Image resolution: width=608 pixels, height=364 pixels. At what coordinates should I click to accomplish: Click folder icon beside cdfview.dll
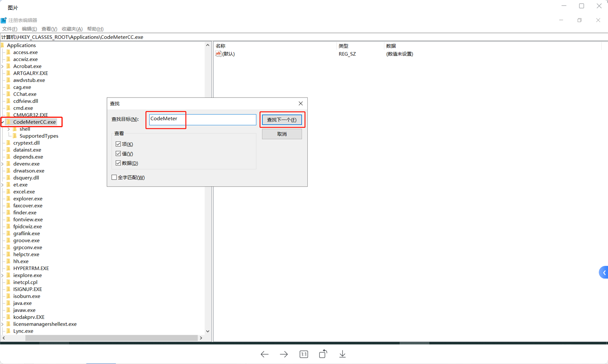click(9, 101)
